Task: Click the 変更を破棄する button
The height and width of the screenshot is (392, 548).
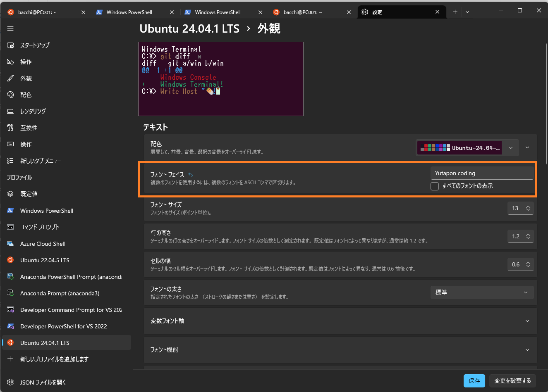Action: (512, 380)
